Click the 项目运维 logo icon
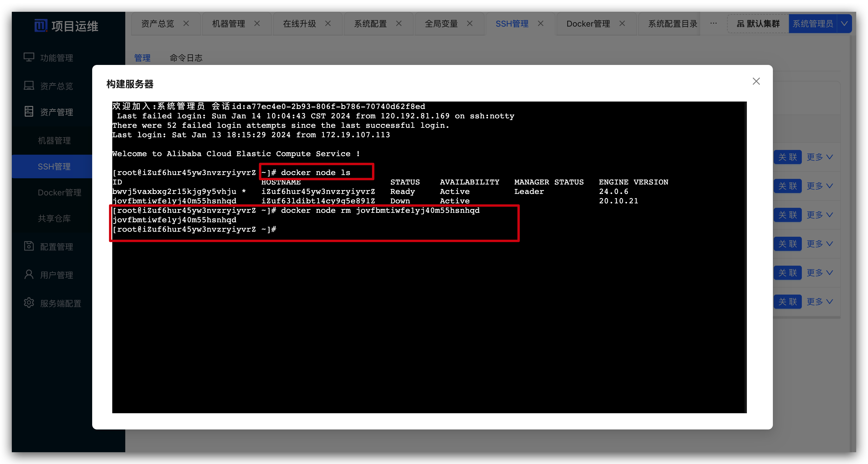 pos(41,26)
